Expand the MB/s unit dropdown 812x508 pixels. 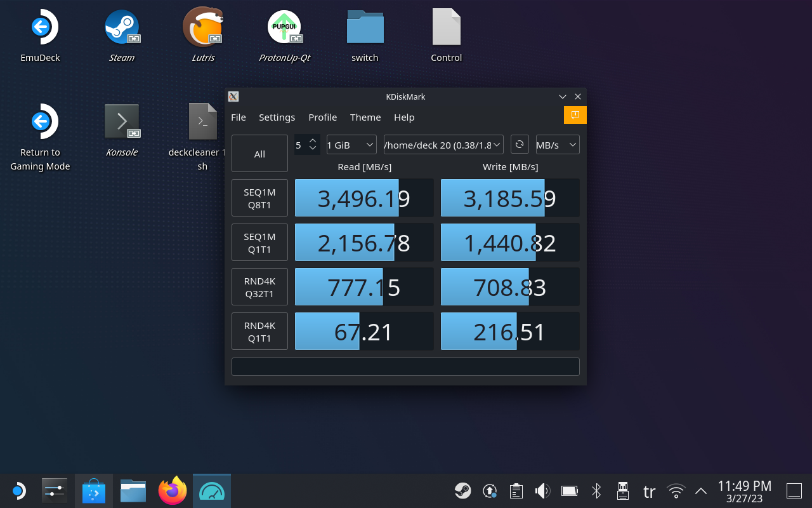[x=557, y=145]
